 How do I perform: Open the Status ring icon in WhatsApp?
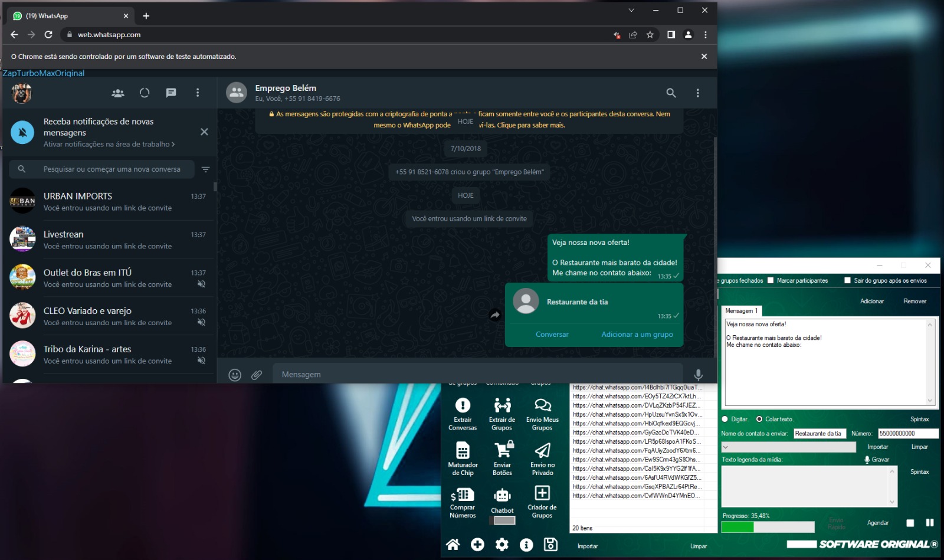coord(145,93)
